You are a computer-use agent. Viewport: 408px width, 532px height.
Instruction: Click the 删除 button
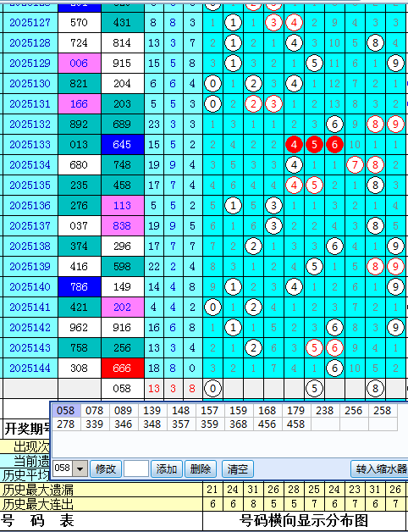pos(201,469)
